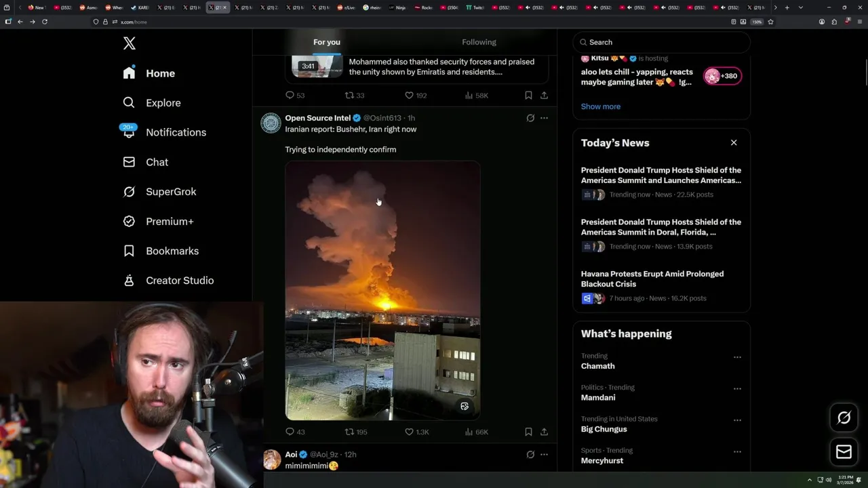The width and height of the screenshot is (868, 488).
Task: Click the X logo in the sidebar
Action: [130, 44]
